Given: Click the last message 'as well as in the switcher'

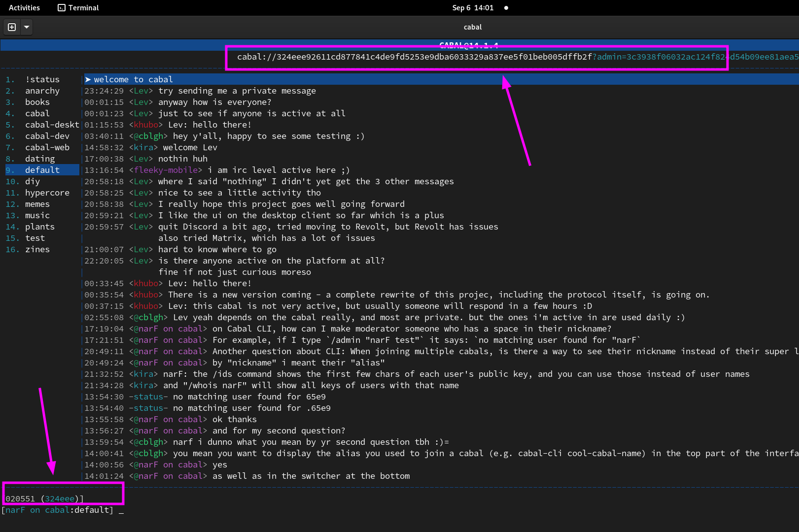Looking at the screenshot, I should pyautogui.click(x=311, y=476).
